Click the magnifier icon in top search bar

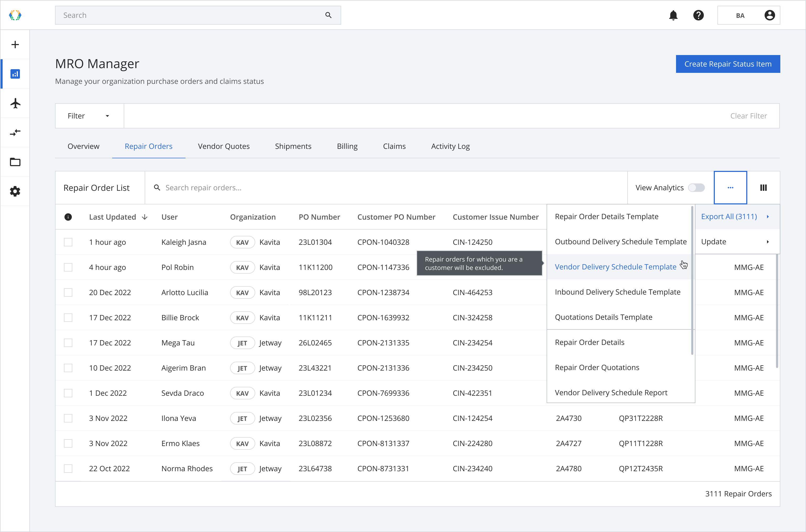pos(328,15)
